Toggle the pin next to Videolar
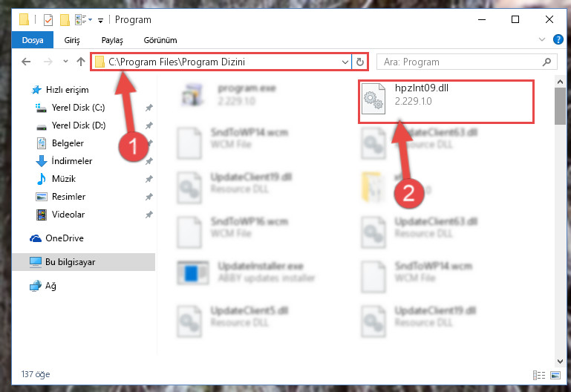 149,215
